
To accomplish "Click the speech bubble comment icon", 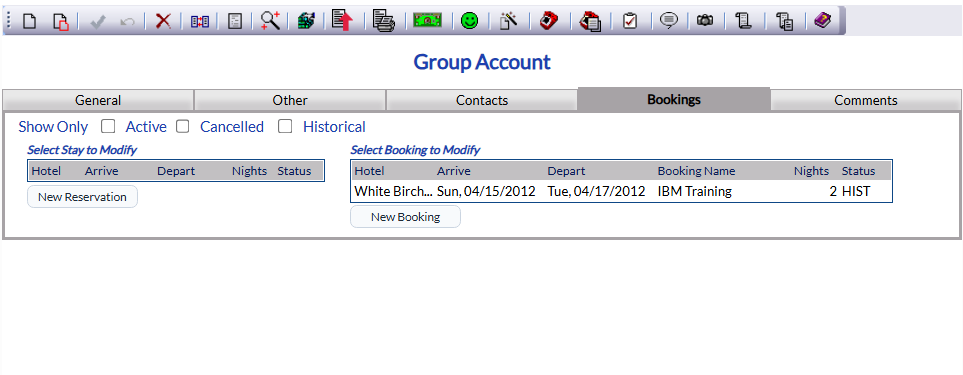I will [669, 21].
